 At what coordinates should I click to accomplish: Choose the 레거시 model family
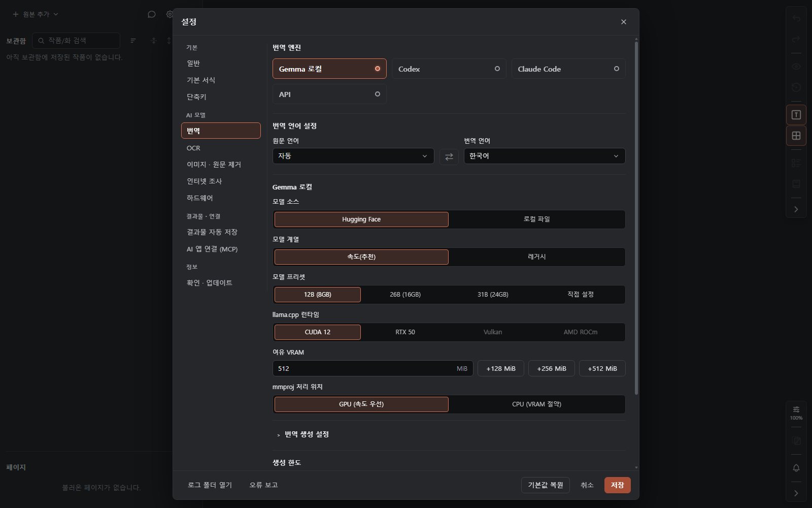(537, 257)
